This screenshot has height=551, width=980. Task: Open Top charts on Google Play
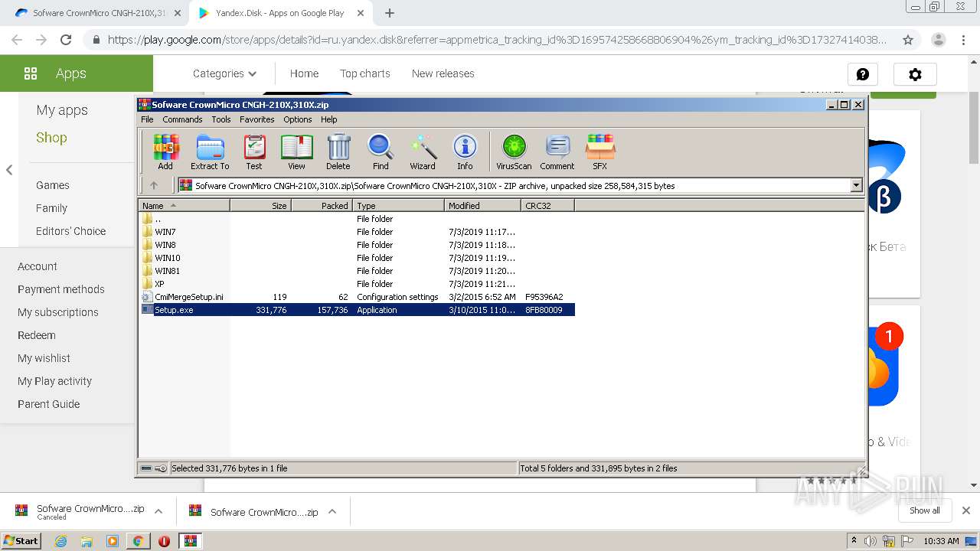(365, 73)
